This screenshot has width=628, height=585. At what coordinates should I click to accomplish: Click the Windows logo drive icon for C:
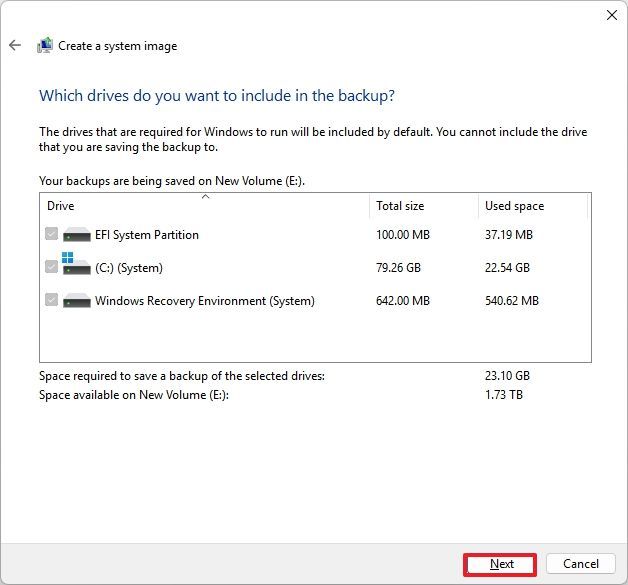(x=77, y=266)
